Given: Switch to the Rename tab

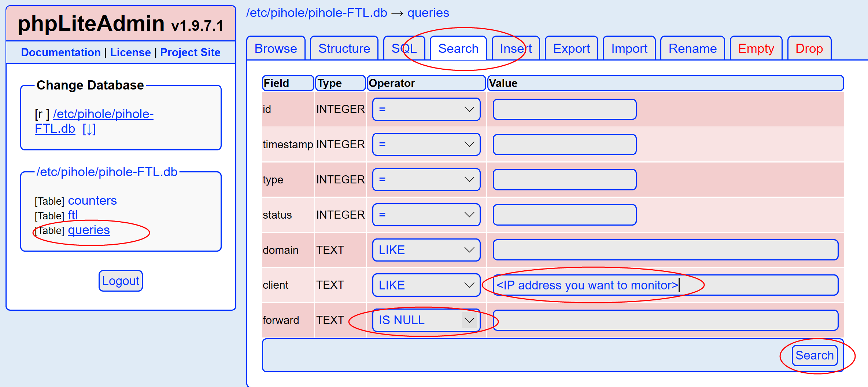Looking at the screenshot, I should 692,48.
